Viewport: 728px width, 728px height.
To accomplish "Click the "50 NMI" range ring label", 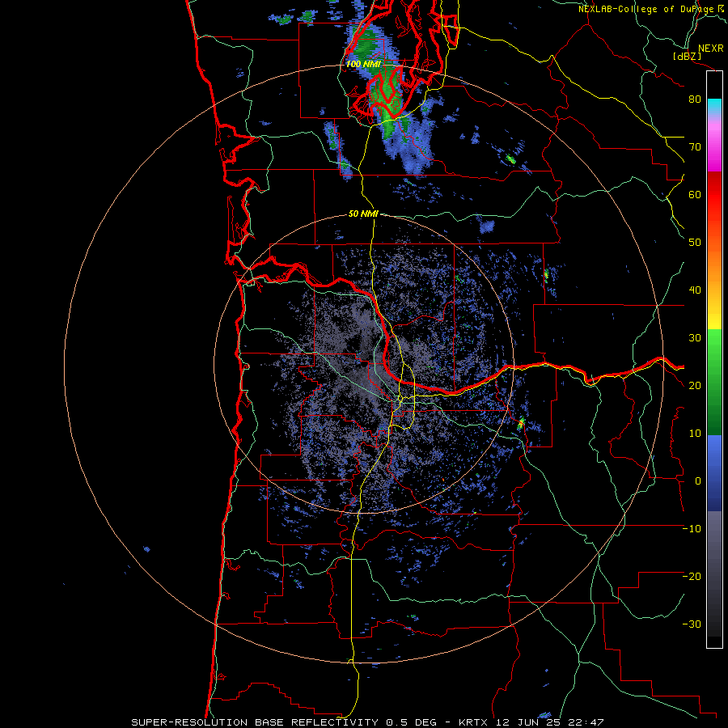I will [x=363, y=214].
